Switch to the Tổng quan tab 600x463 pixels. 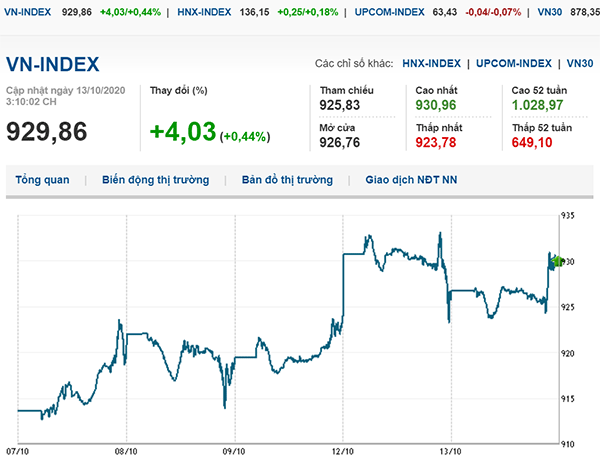(x=43, y=180)
